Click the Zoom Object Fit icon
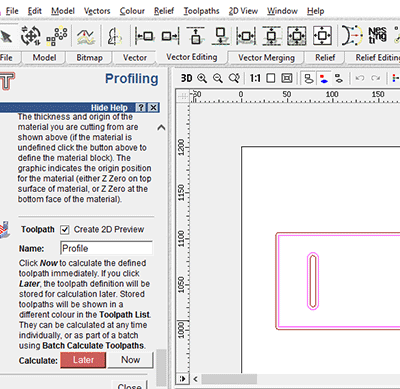Screen dimensions: 400x389 point(287,78)
